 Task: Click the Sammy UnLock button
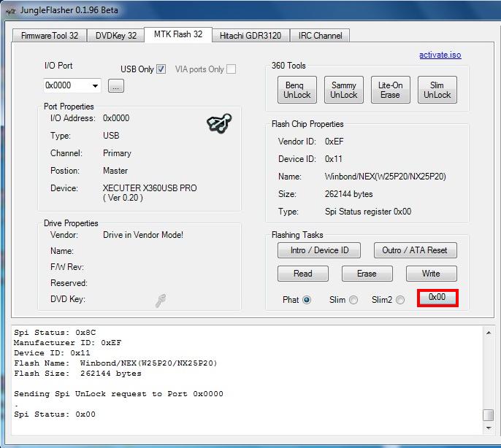344,90
